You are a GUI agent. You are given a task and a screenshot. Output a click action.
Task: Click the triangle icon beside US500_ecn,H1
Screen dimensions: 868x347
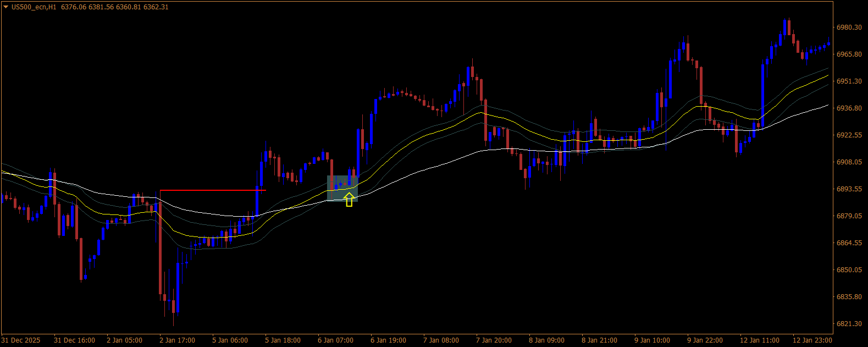point(5,7)
